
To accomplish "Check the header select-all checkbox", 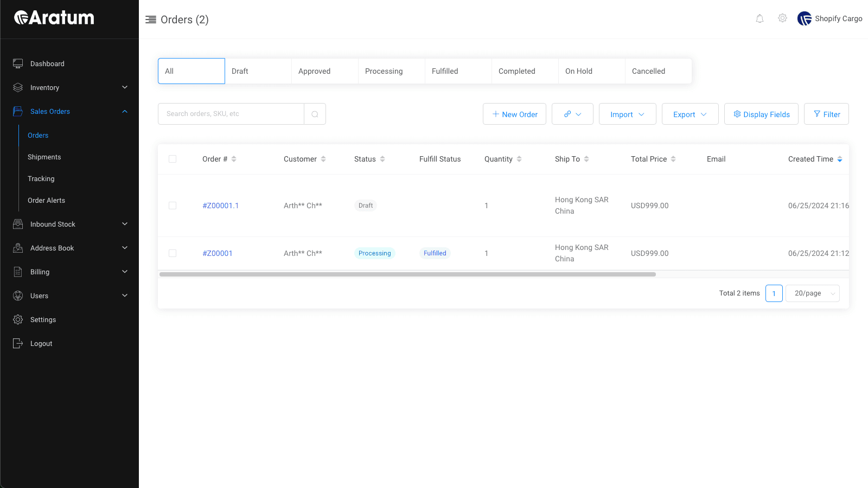I will click(x=173, y=159).
